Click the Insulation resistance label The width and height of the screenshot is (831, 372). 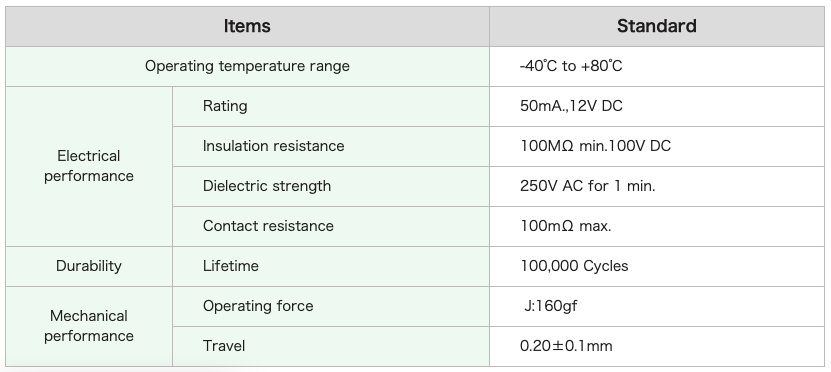(273, 146)
